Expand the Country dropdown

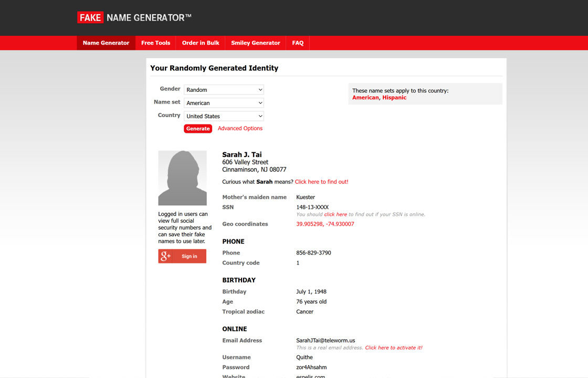click(224, 116)
